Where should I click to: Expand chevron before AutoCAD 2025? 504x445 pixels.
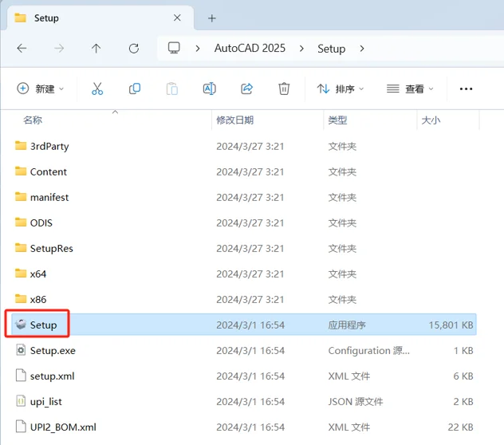(x=198, y=49)
